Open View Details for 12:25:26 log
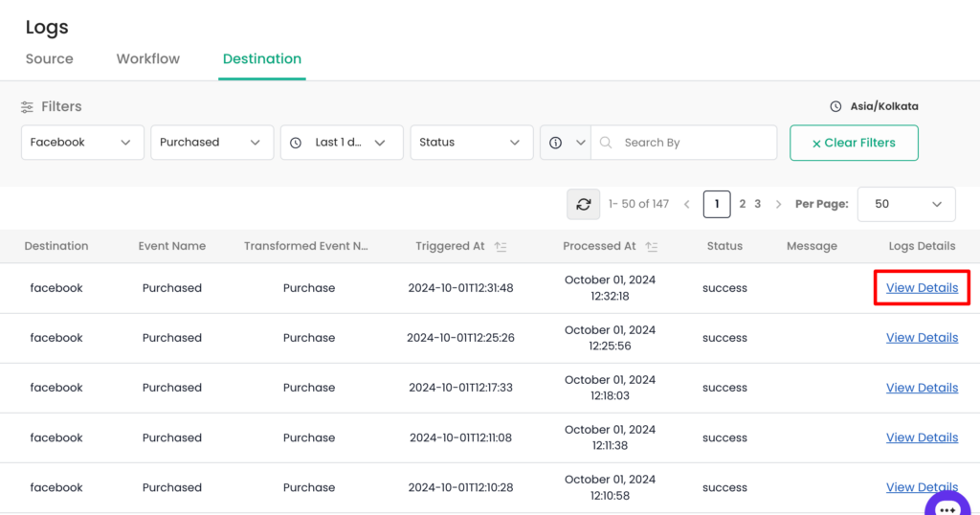980x515 pixels. [922, 338]
